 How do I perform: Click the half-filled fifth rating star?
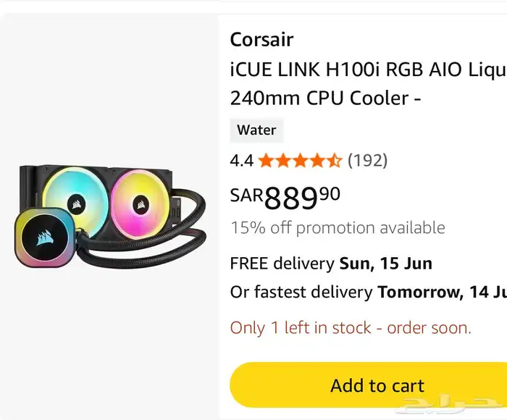pyautogui.click(x=334, y=160)
